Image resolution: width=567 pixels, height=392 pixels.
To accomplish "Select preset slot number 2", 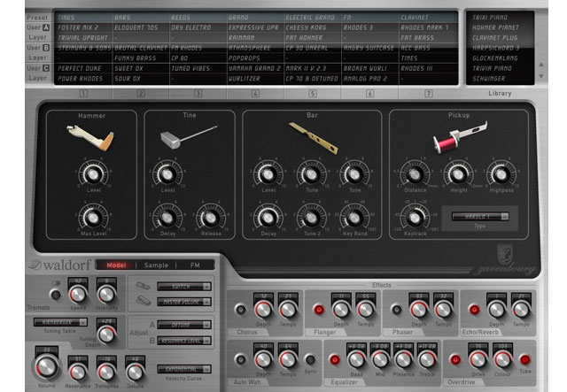I will click(x=141, y=94).
